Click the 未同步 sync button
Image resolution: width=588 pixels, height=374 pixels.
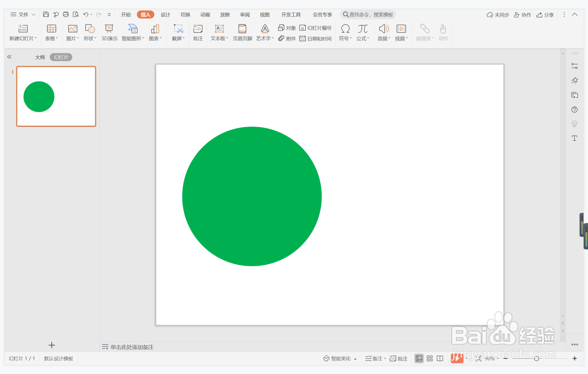coord(498,15)
